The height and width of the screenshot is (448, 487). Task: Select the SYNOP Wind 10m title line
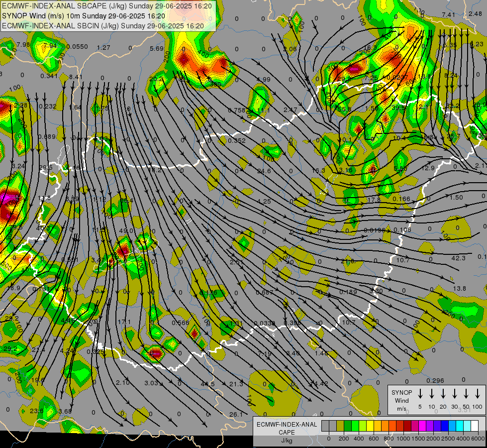click(x=84, y=16)
